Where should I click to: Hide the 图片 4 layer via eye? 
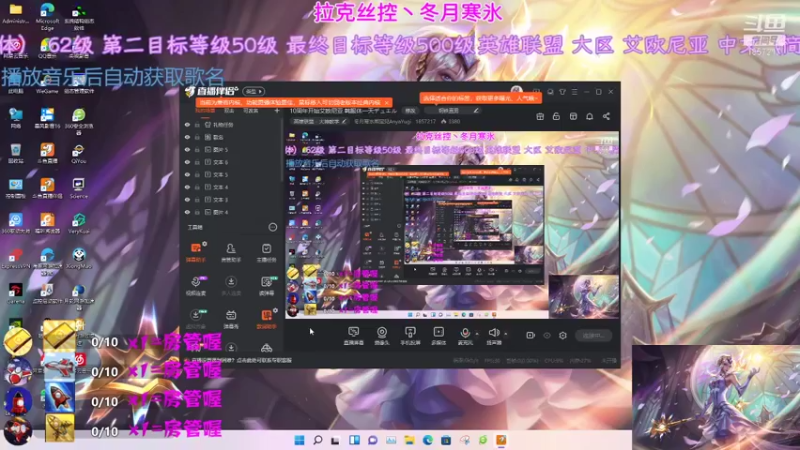tap(187, 212)
